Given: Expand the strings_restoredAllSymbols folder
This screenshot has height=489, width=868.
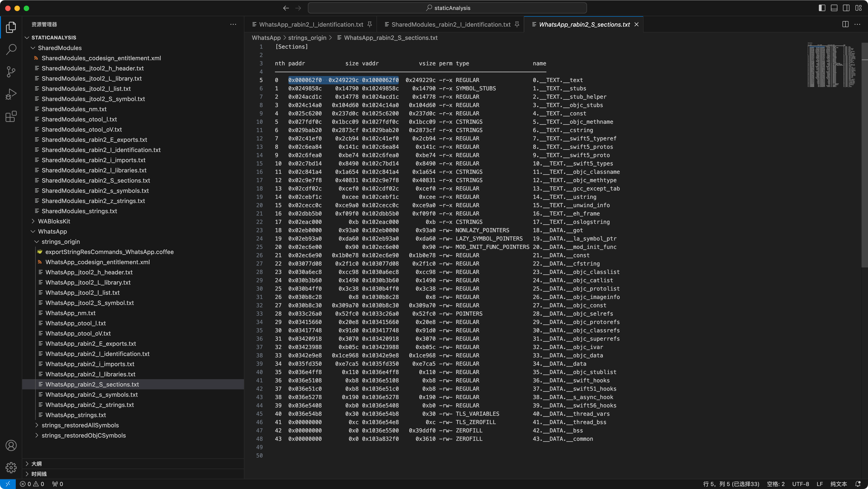Looking at the screenshot, I should [x=133, y=425].
